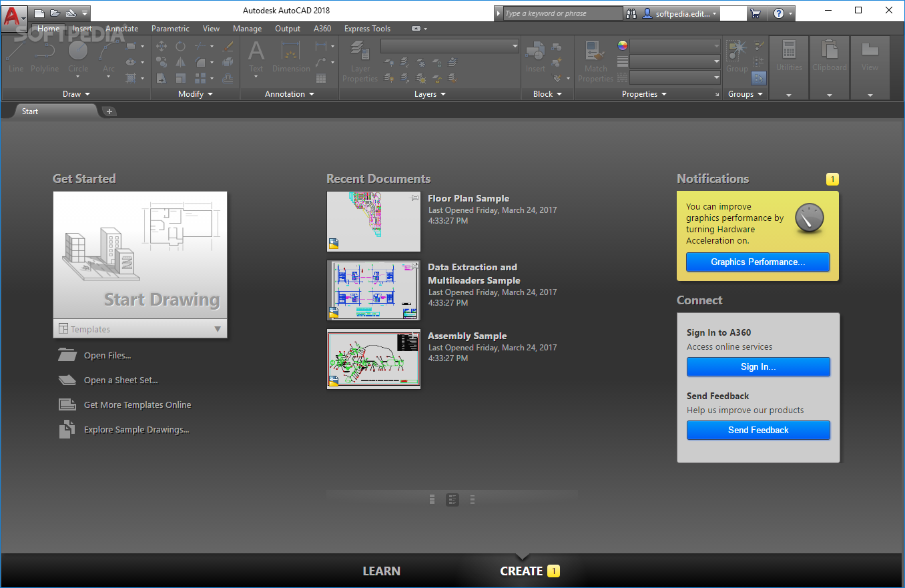Click the binoculars search icon
This screenshot has height=588, width=905.
click(x=631, y=13)
